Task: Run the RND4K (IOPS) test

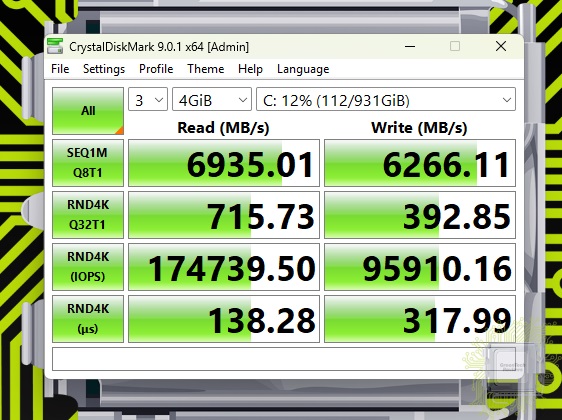Action: coord(88,267)
